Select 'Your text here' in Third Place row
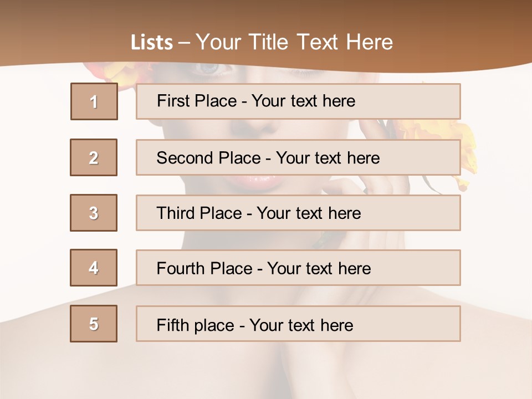The width and height of the screenshot is (532, 399). click(309, 213)
